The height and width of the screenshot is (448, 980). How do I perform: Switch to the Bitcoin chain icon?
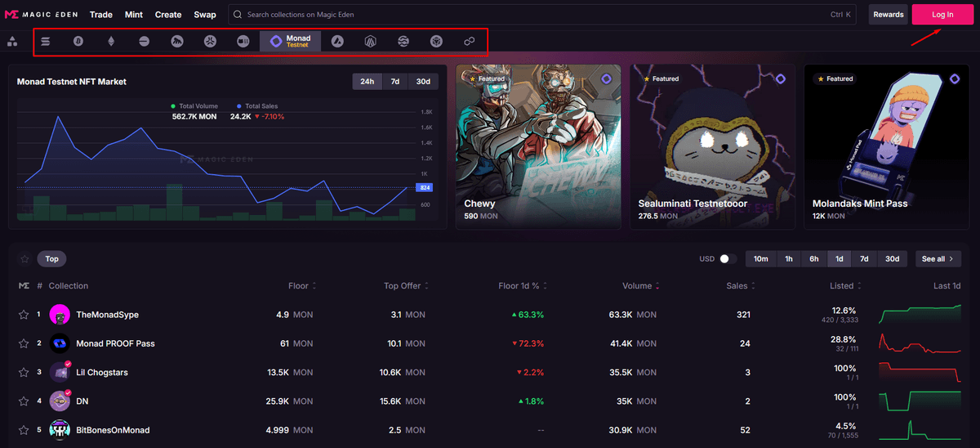click(x=78, y=41)
